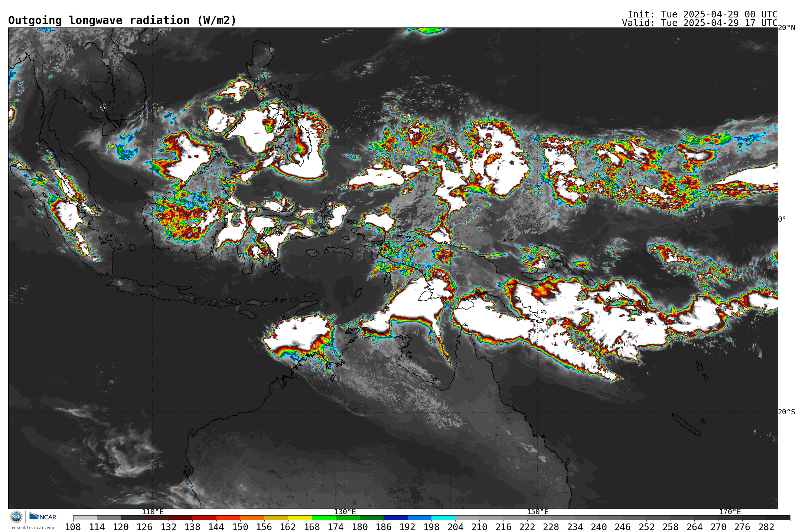Viewport: 802px width, 532px height.
Task: Open the ensemble.ucar.edu link text
Action: [33, 528]
